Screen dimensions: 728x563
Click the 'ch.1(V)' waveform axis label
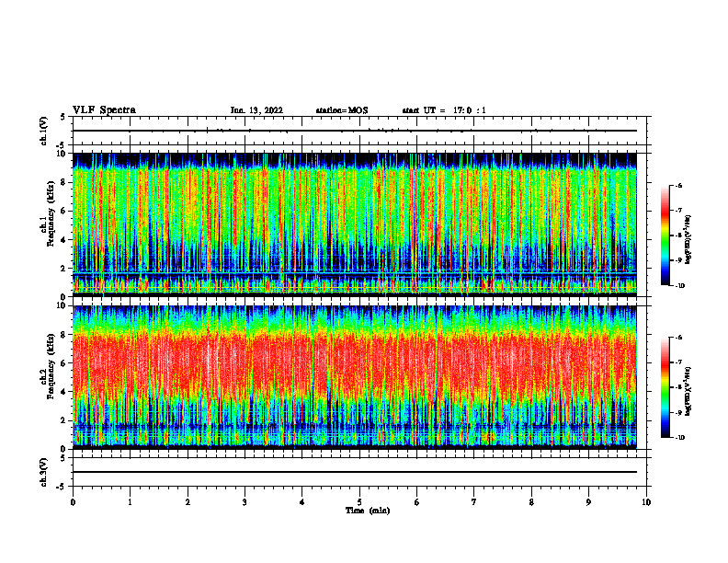tap(44, 131)
